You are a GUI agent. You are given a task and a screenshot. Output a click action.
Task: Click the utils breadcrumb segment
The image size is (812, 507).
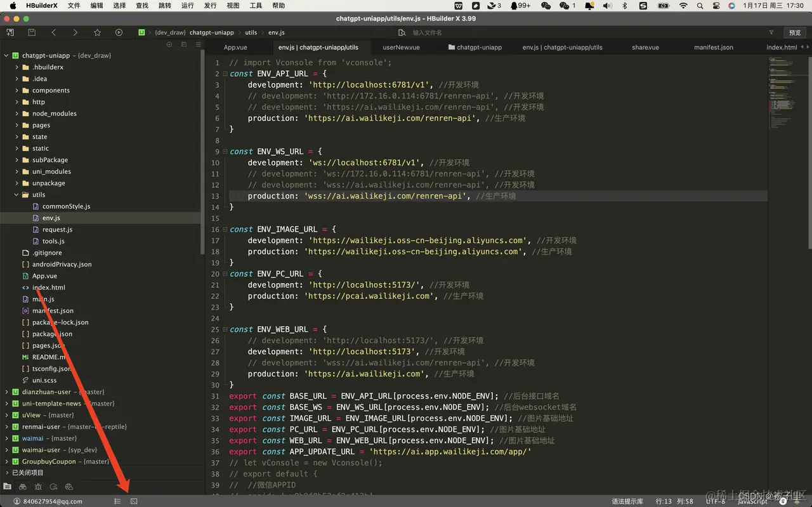coord(251,32)
